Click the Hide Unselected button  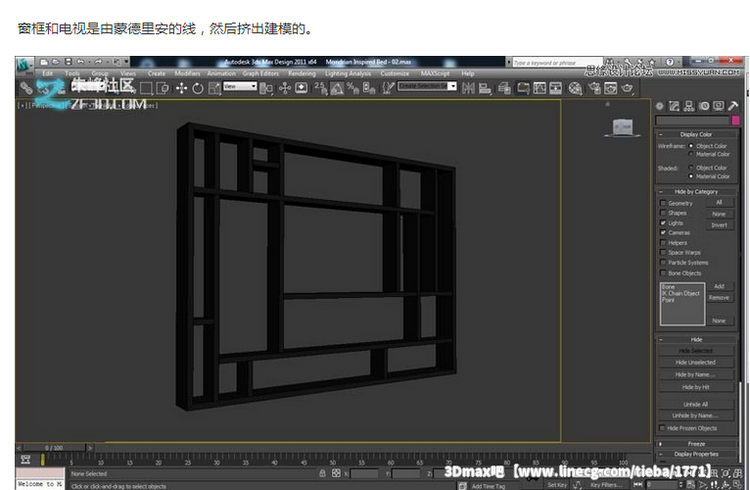click(695, 362)
